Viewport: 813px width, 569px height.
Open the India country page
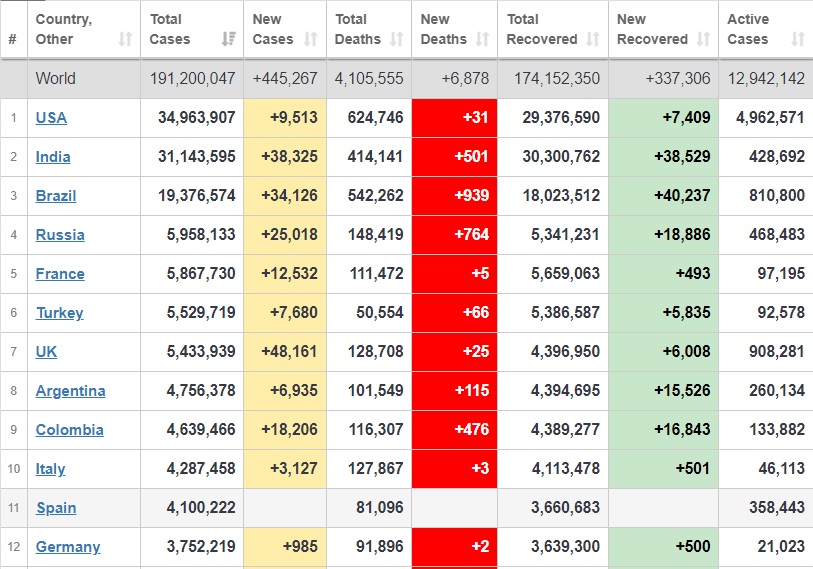tap(53, 157)
